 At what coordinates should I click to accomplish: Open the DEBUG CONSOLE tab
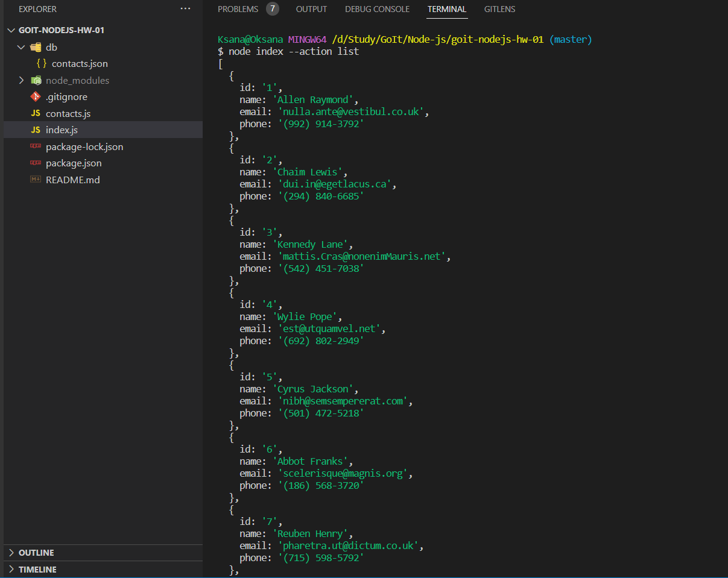[377, 9]
